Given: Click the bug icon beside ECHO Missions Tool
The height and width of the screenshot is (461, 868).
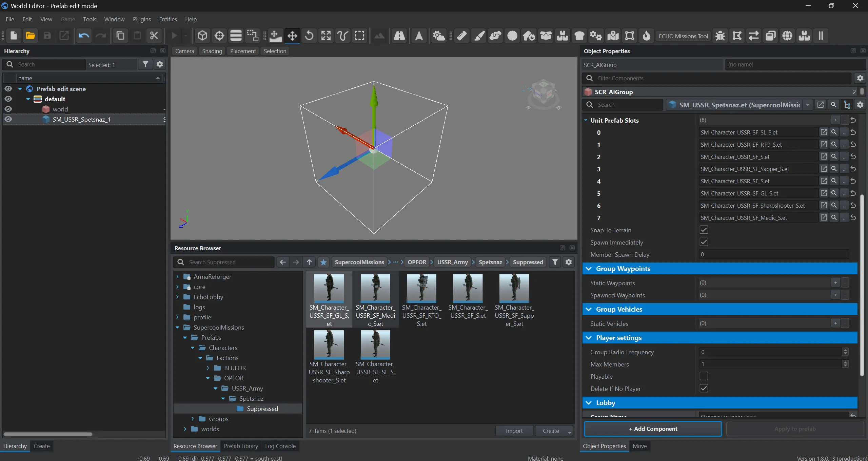Looking at the screenshot, I should click(720, 36).
